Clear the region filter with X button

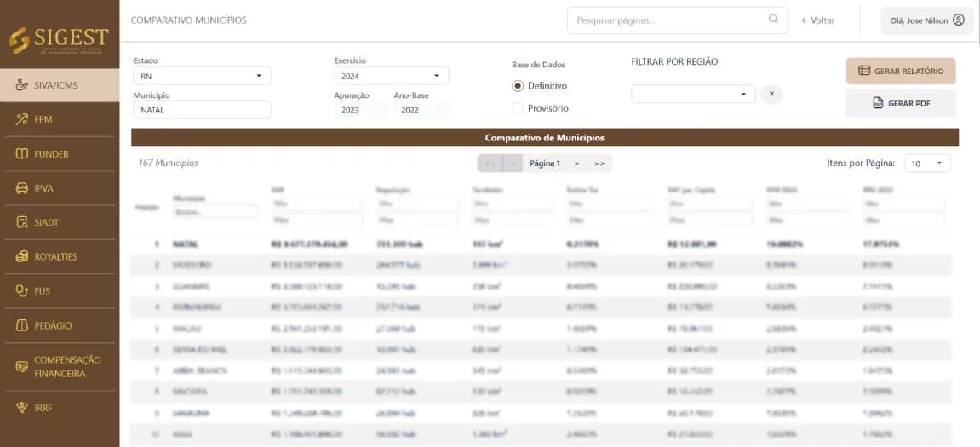click(x=771, y=94)
